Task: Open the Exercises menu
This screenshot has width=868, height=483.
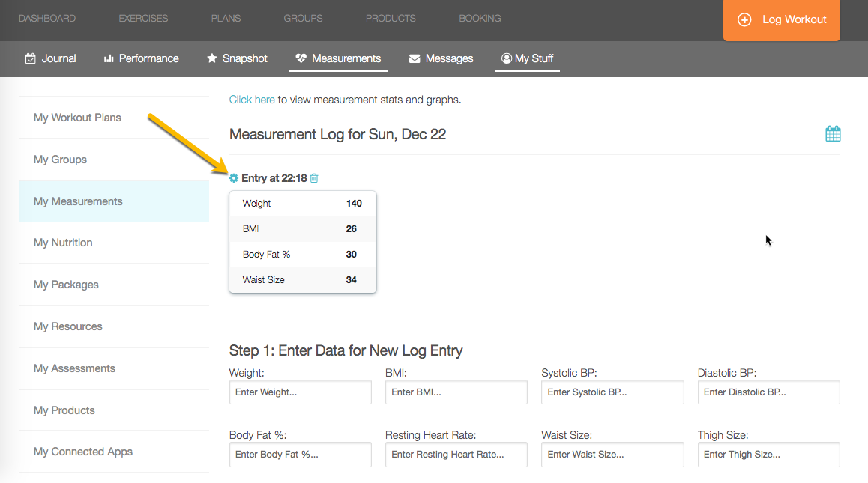Action: [x=143, y=18]
